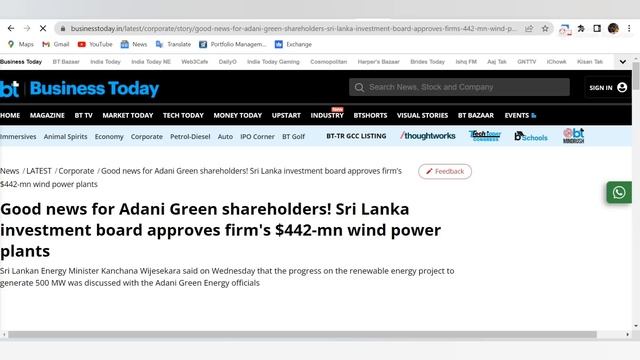Open the BT-TR GCC LISTING link
640x360 pixels.
(356, 136)
